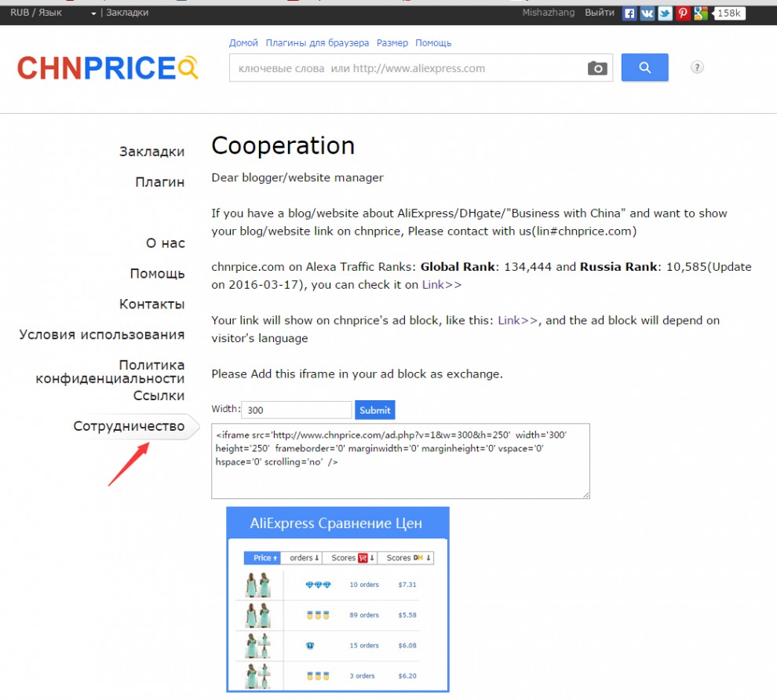
Task: Select Условия использования in the sidebar
Action: point(101,335)
